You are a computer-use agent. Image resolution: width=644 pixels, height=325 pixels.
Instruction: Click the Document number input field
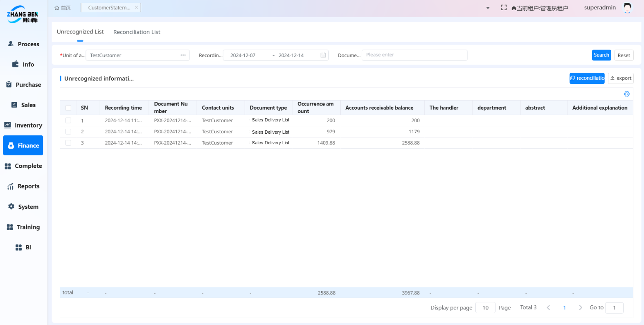coord(414,55)
